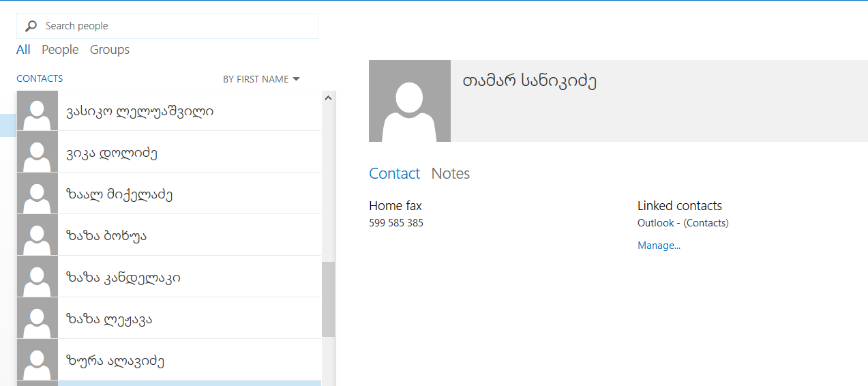The image size is (868, 386).
Task: Open the Contact details tab
Action: tap(394, 173)
